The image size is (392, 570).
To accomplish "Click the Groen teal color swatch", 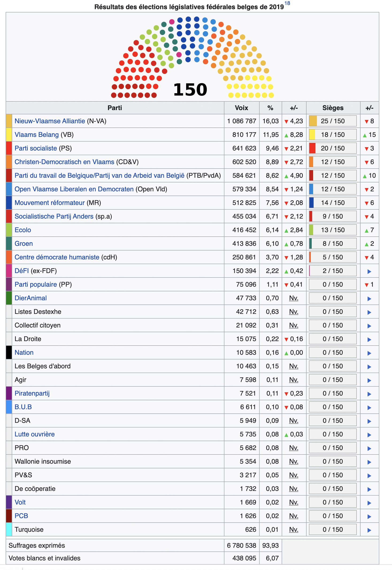I will point(9,244).
